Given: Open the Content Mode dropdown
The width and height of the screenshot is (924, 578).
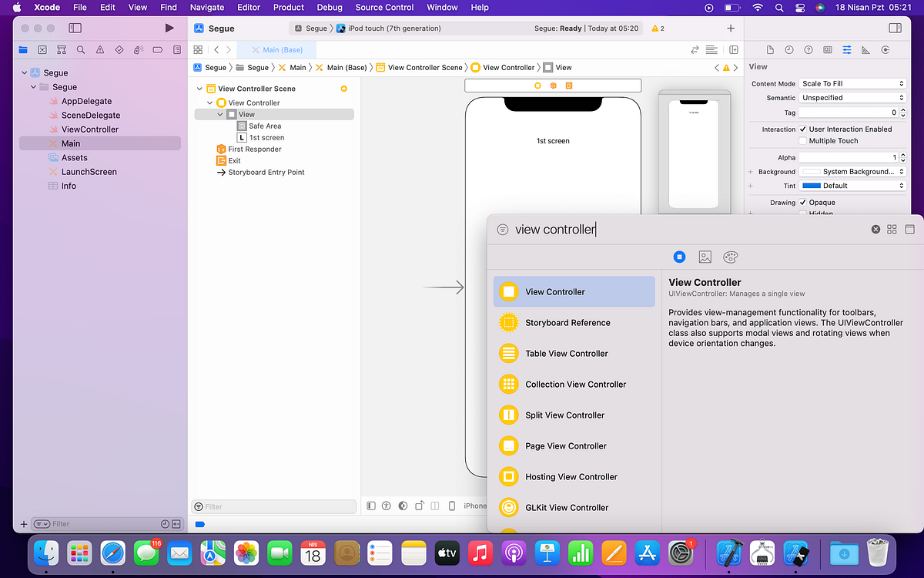Looking at the screenshot, I should click(x=852, y=83).
